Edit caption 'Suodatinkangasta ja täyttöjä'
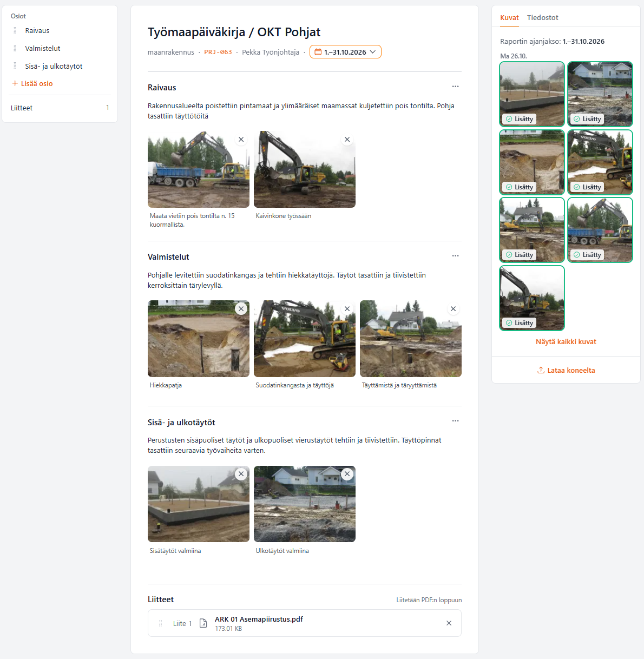 pyautogui.click(x=295, y=385)
